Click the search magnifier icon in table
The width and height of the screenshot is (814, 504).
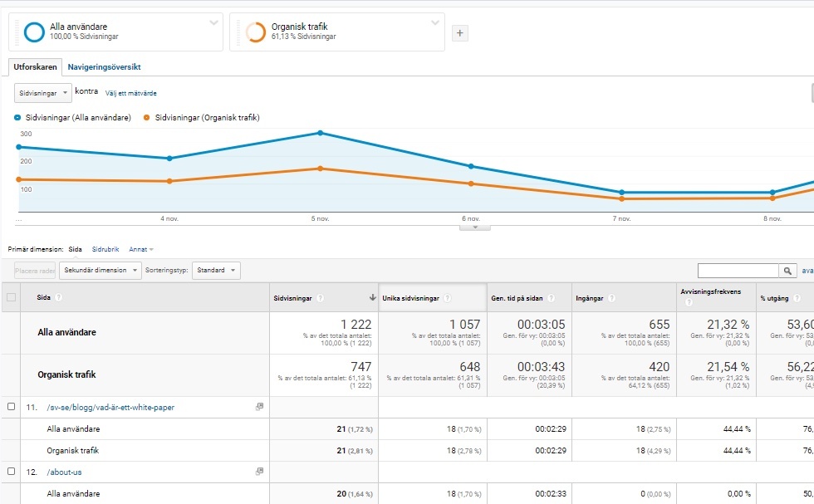click(x=787, y=271)
